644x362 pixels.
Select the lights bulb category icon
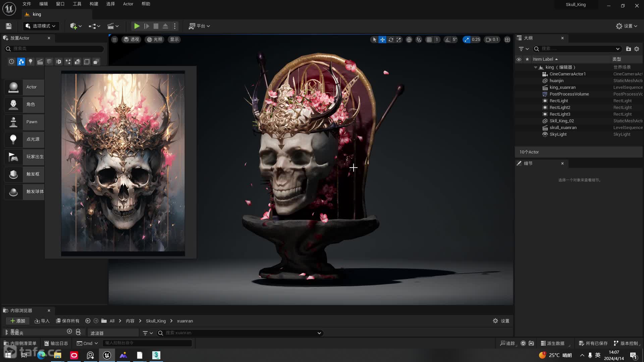pyautogui.click(x=30, y=62)
